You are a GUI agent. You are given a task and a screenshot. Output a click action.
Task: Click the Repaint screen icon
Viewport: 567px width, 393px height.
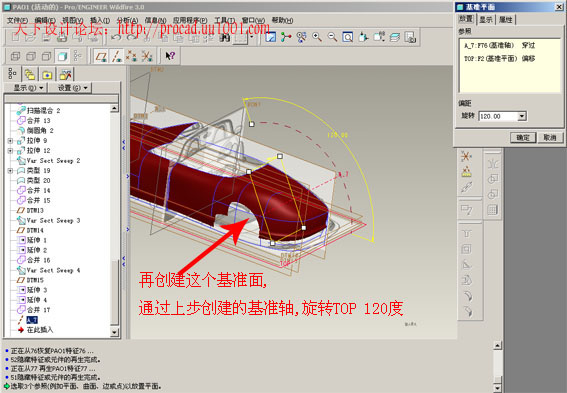270,37
